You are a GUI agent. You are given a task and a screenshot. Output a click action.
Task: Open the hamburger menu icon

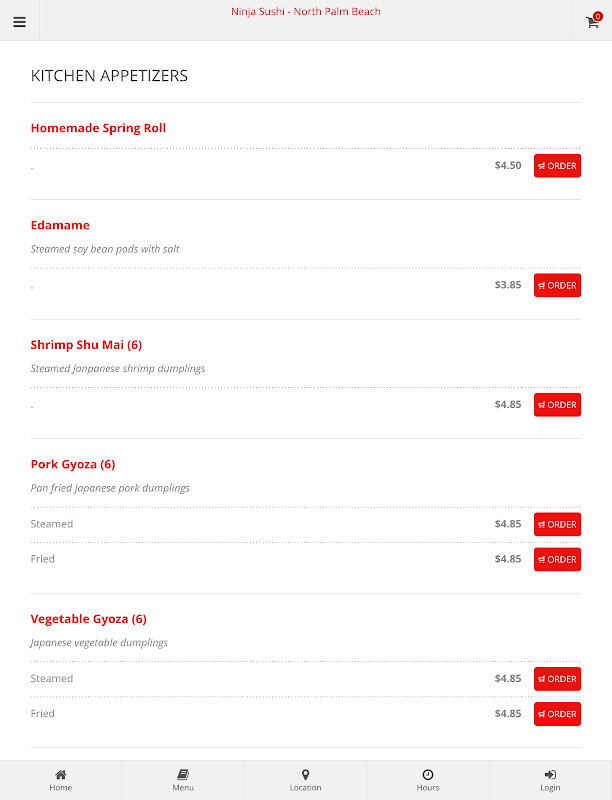point(19,22)
